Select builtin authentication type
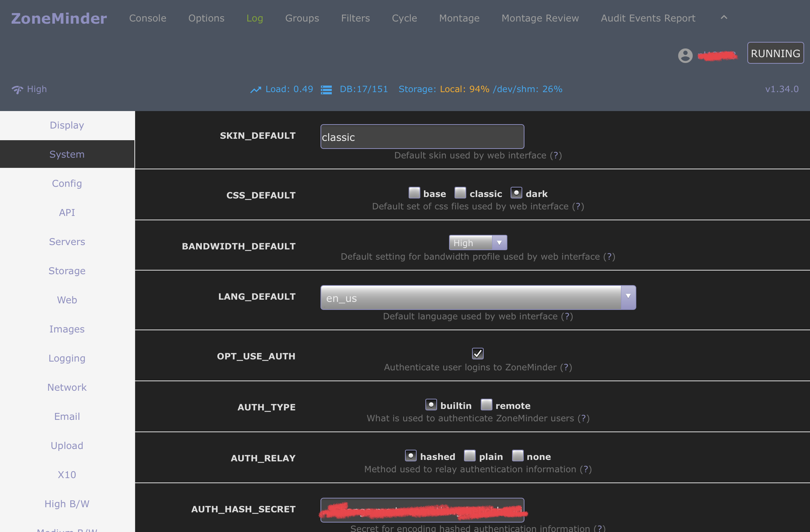Image resolution: width=810 pixels, height=532 pixels. (x=431, y=405)
